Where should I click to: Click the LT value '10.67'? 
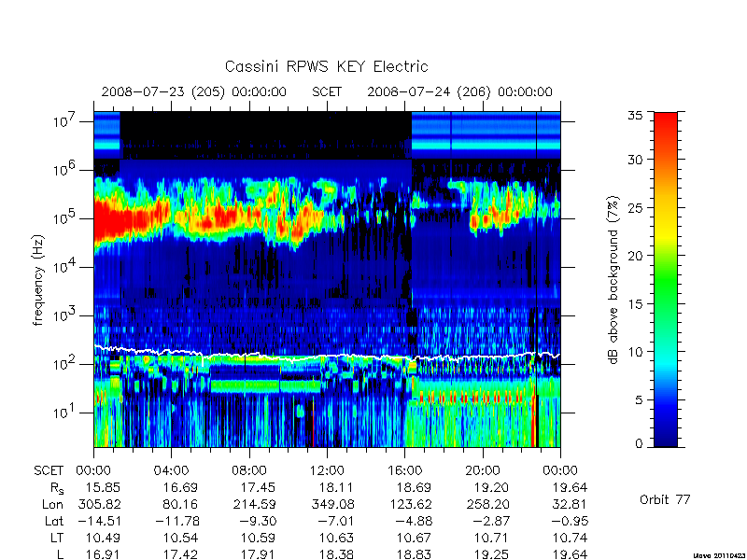coord(414,539)
